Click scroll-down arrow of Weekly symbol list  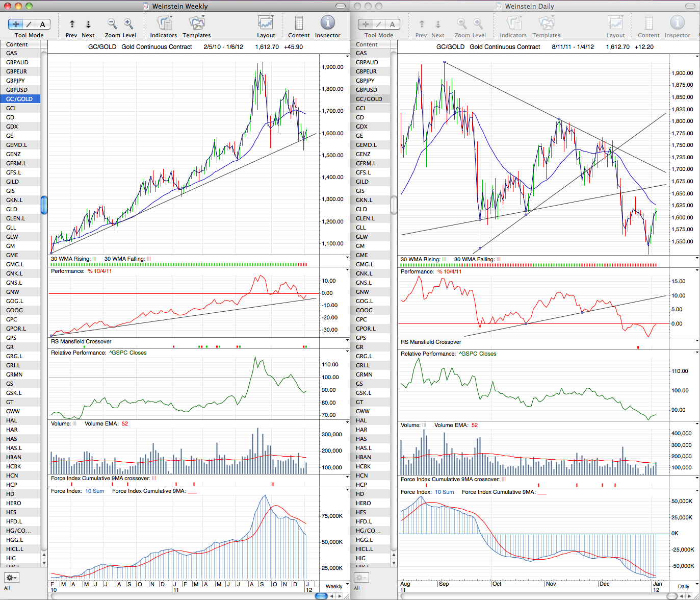pos(44,563)
